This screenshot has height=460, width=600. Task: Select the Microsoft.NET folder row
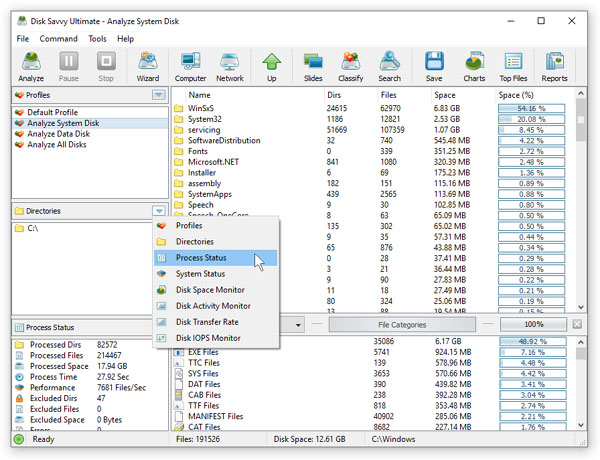(x=373, y=162)
